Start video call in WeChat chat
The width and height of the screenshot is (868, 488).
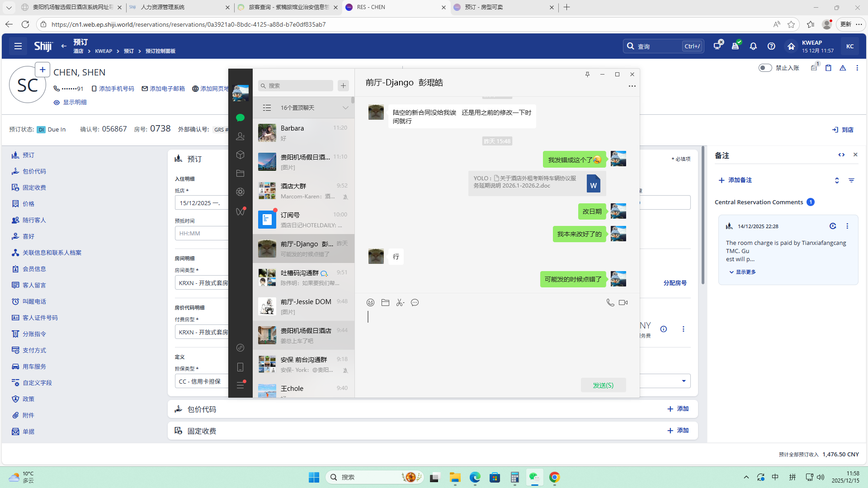pos(623,303)
